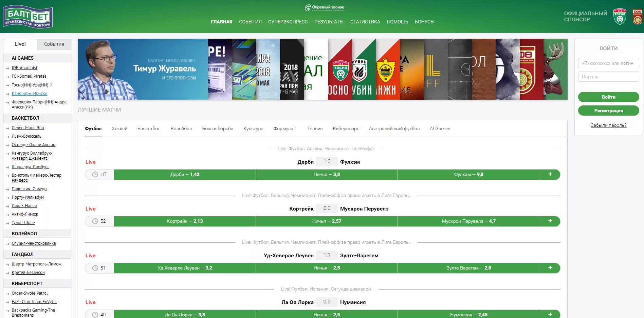Expand more bets for Ла Оя Лорка–Нумансия plus
644x318 pixels.
coord(550,314)
